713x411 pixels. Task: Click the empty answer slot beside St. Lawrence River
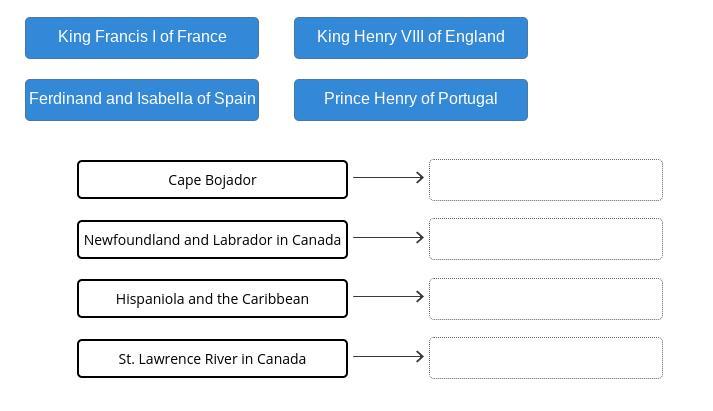pyautogui.click(x=546, y=358)
